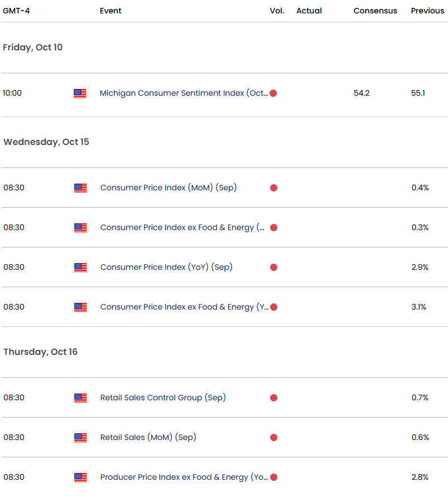Open the Consumer Price Index (MoM) (Sep) event

tap(168, 188)
